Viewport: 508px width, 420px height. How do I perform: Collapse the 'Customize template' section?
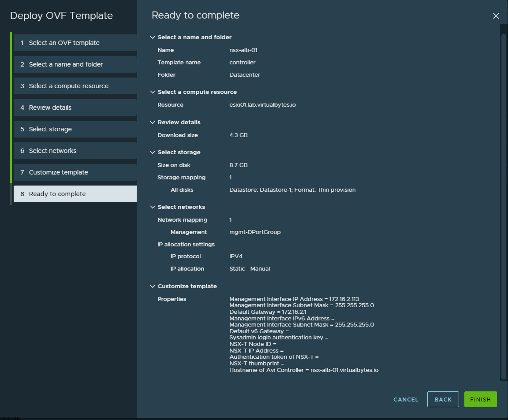tap(153, 286)
